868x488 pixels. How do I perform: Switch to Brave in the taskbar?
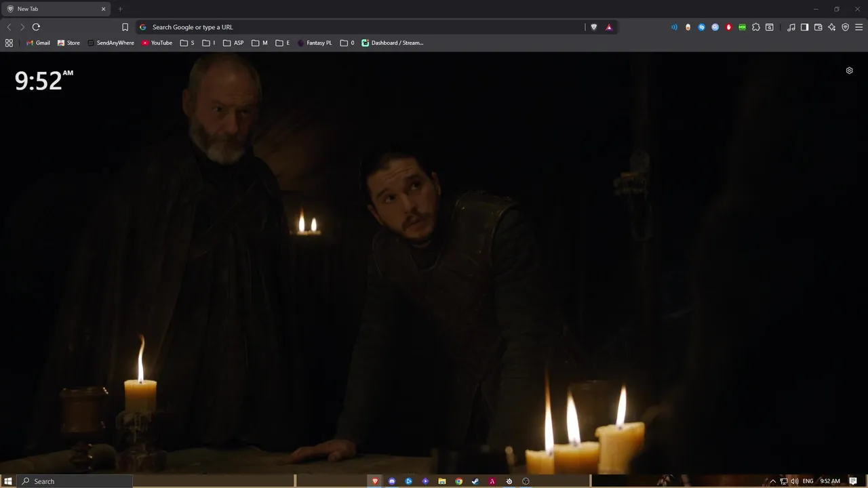click(x=375, y=481)
